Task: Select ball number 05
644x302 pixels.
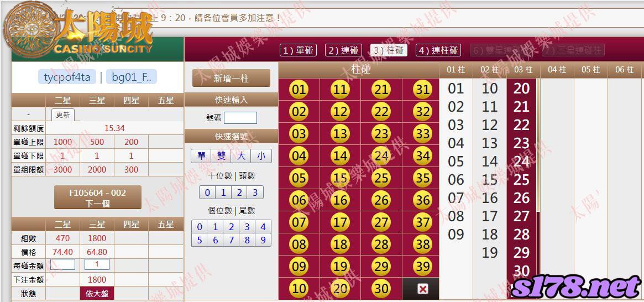Action: click(299, 178)
